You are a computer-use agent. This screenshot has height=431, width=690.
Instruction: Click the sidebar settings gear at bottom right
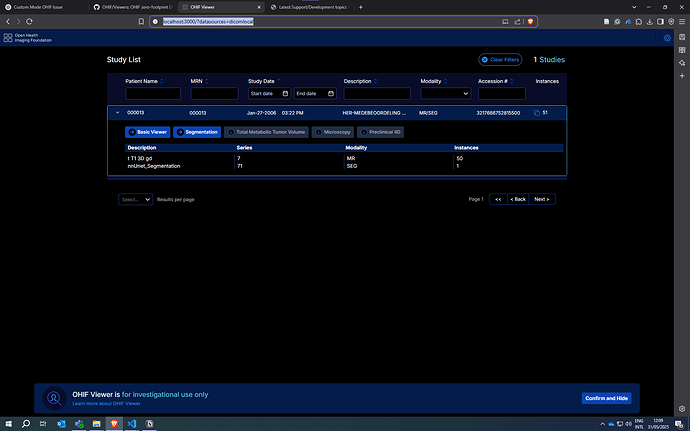click(682, 409)
